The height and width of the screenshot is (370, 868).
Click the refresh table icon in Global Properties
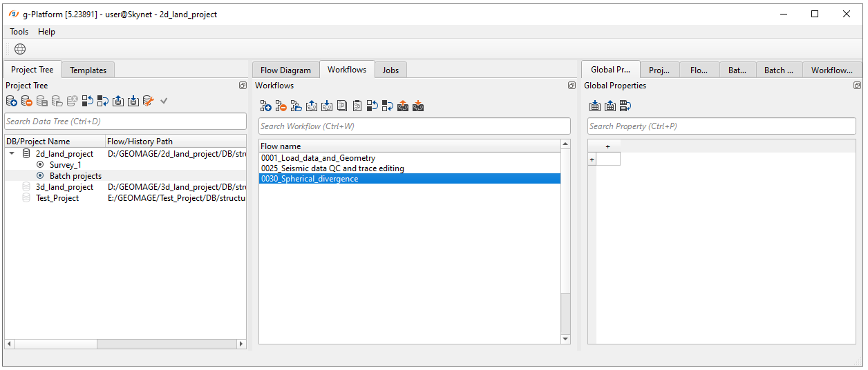[625, 106]
